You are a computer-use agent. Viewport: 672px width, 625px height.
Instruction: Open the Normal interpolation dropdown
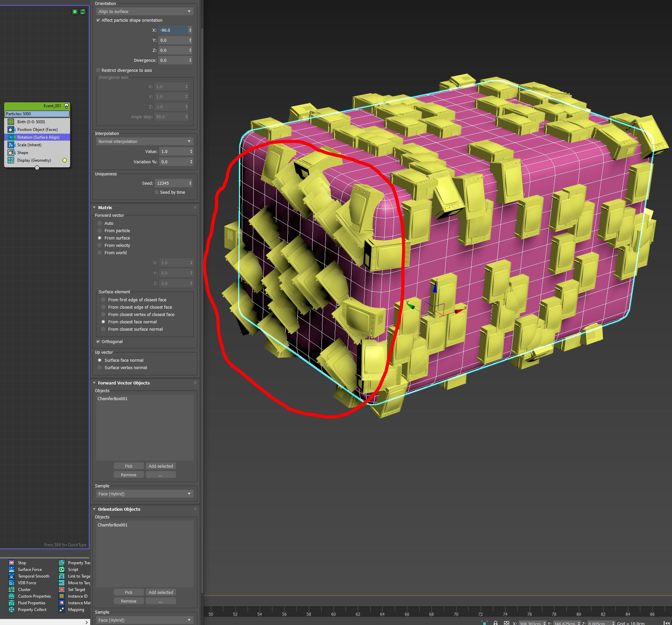[144, 142]
